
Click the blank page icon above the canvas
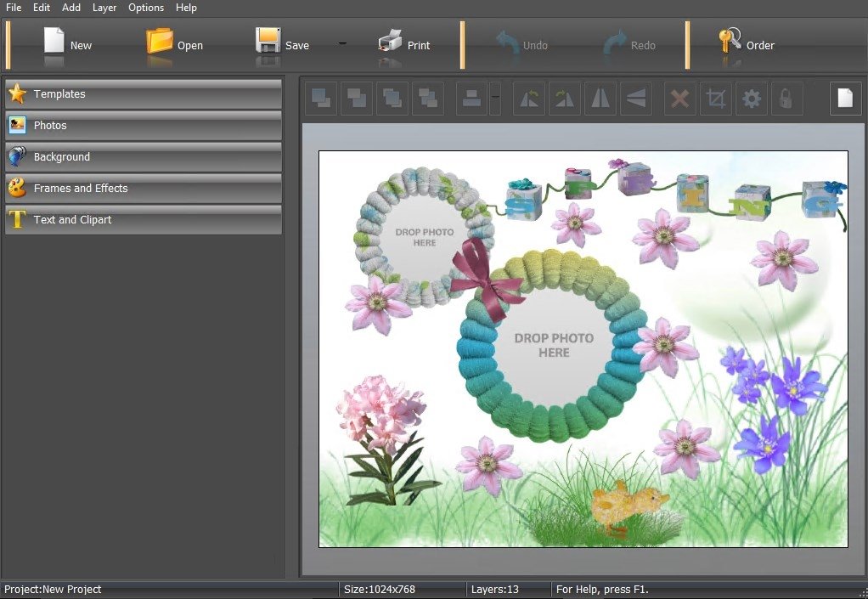tap(845, 99)
